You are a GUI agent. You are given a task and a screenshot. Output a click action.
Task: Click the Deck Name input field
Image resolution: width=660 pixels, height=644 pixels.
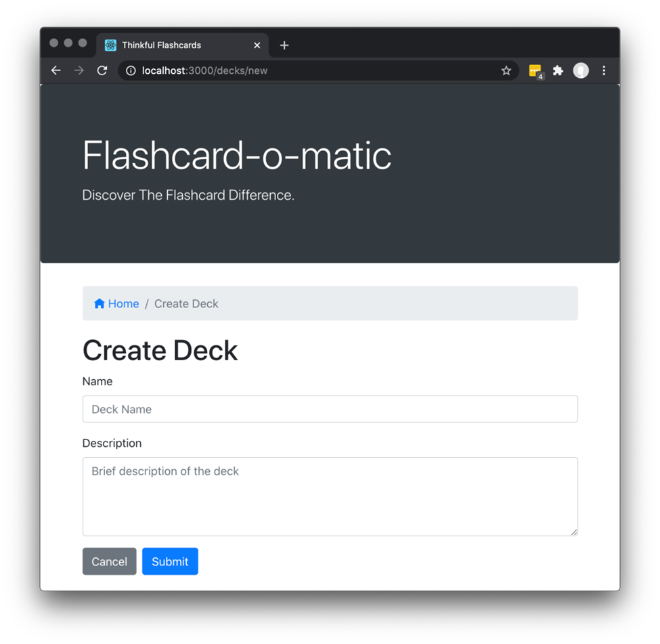(x=330, y=409)
